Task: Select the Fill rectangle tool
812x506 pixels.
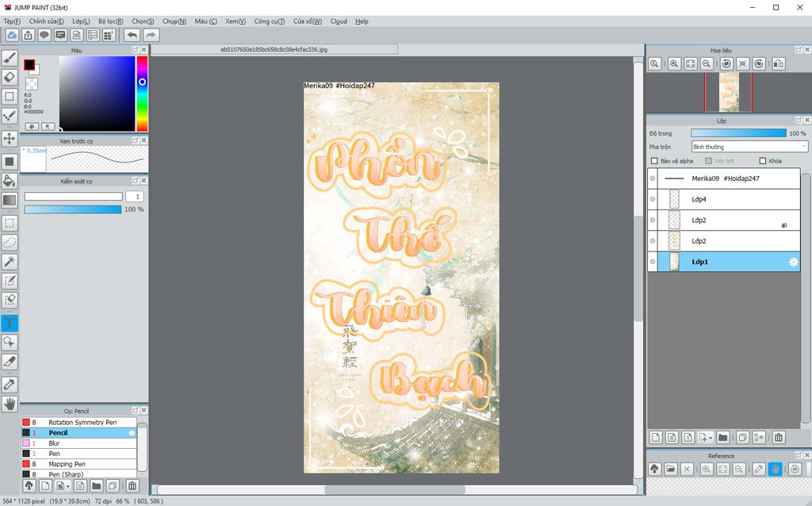Action: click(10, 162)
